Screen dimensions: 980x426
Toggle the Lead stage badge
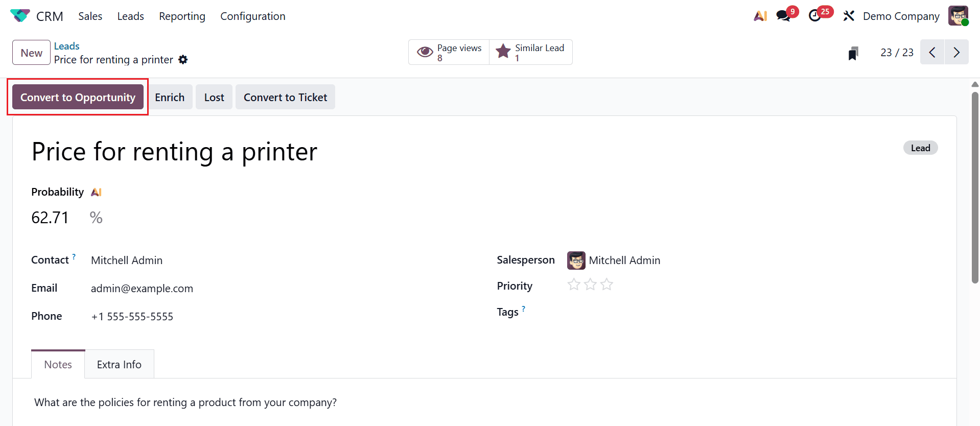pyautogui.click(x=920, y=148)
